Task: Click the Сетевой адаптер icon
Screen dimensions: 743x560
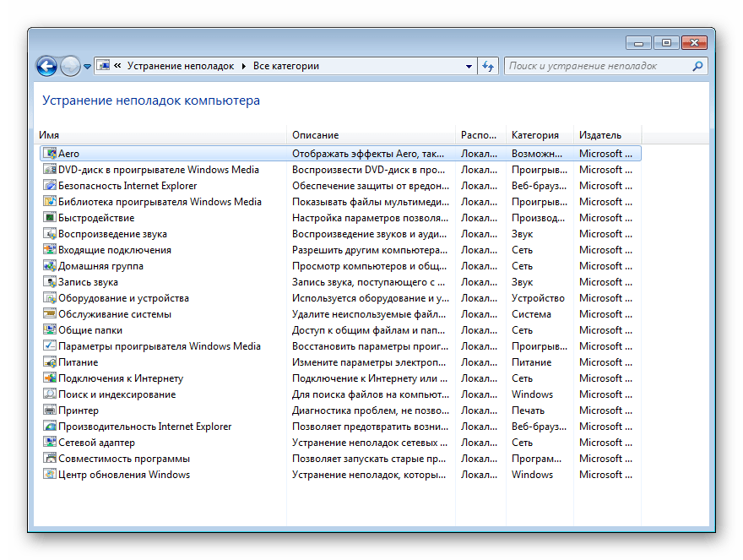Action: pyautogui.click(x=50, y=443)
